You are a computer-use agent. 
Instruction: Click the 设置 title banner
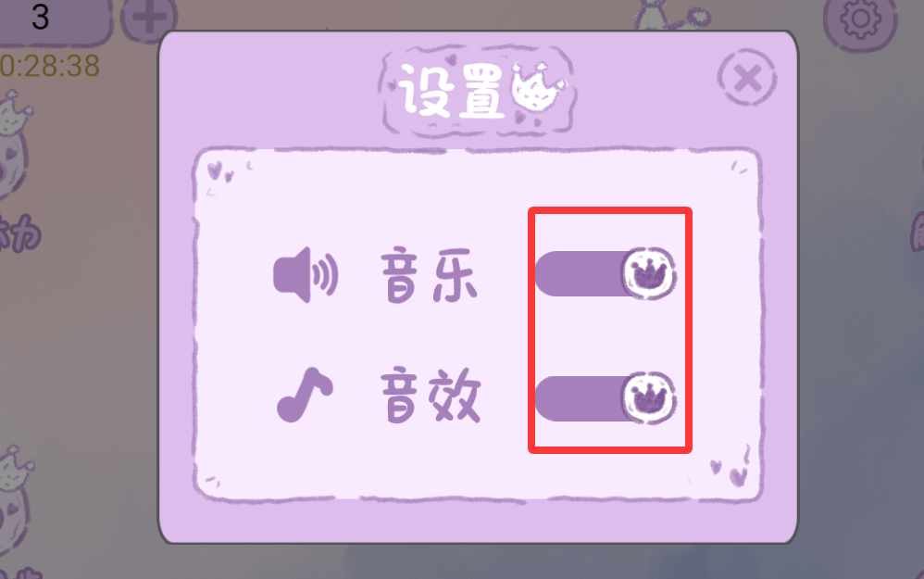tap(476, 90)
